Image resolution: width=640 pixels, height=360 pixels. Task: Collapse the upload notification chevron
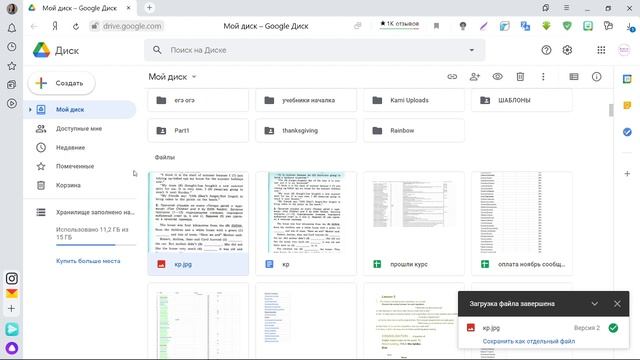tap(595, 304)
